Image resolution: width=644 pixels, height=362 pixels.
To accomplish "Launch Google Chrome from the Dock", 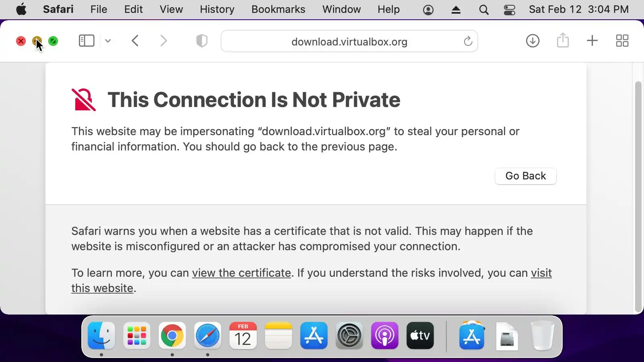I will tap(172, 335).
